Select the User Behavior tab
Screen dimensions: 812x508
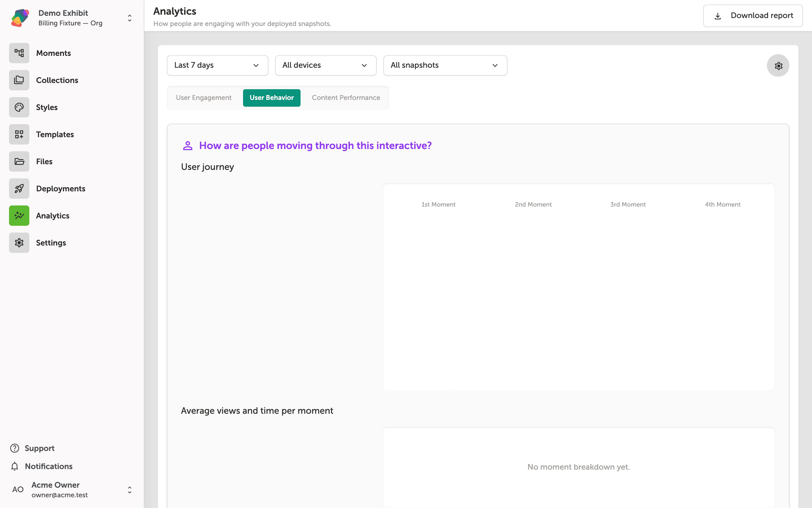coord(272,98)
